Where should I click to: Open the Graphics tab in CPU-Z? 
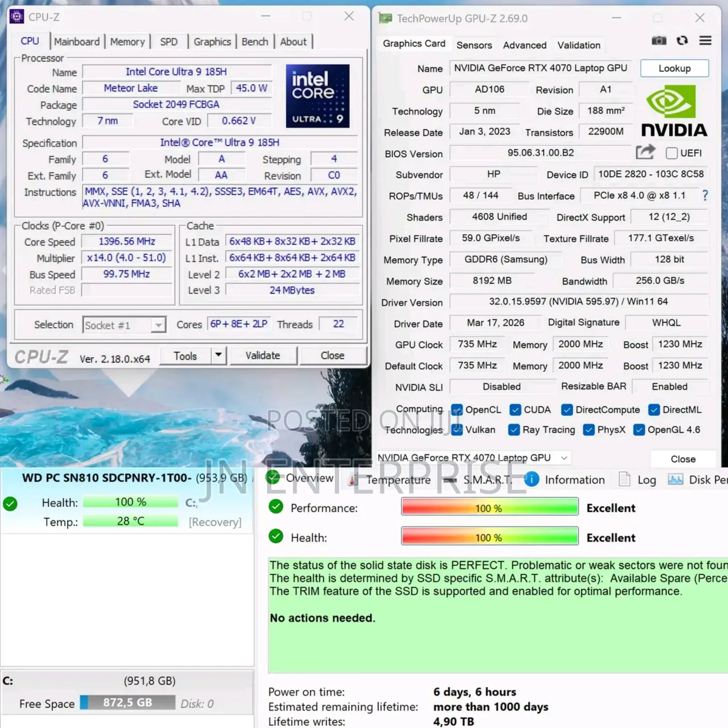pyautogui.click(x=212, y=42)
